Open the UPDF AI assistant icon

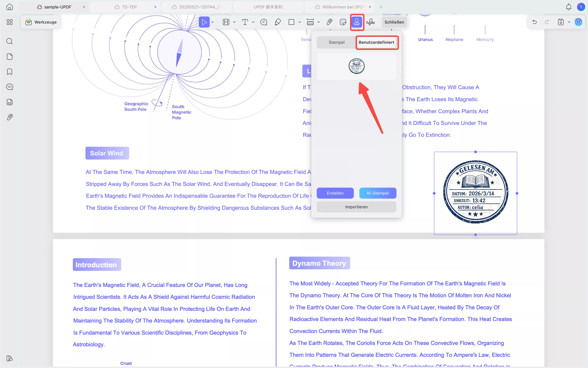coord(578,22)
